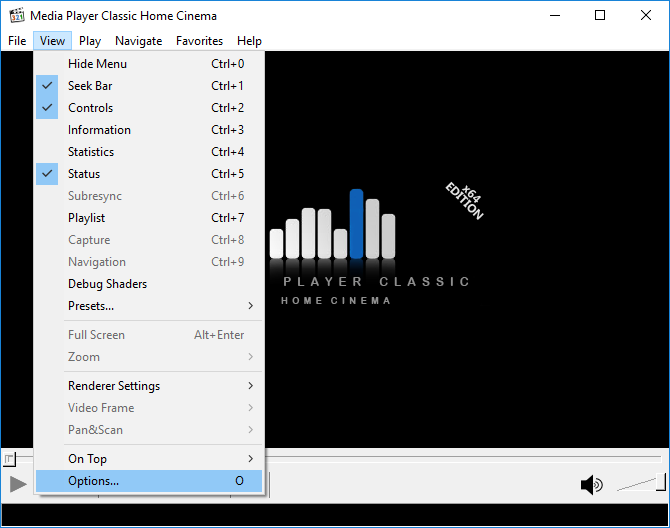Expand the Pan&Scan submenu
Image resolution: width=670 pixels, height=528 pixels.
pos(149,430)
